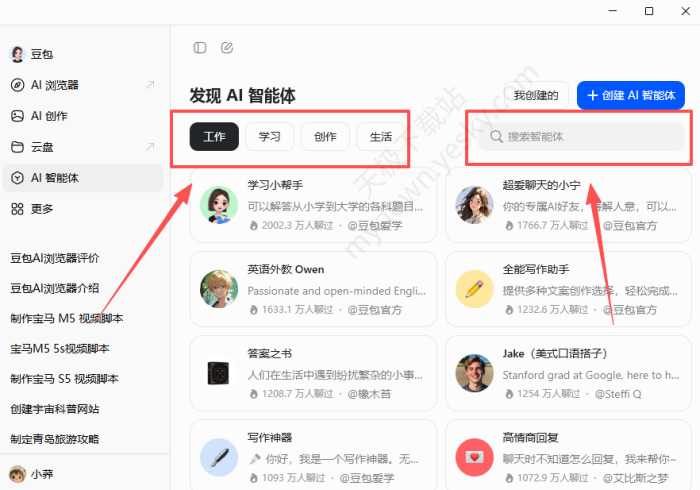Switch to the 工作 category tab
Viewport: 700px width, 490px height.
214,137
